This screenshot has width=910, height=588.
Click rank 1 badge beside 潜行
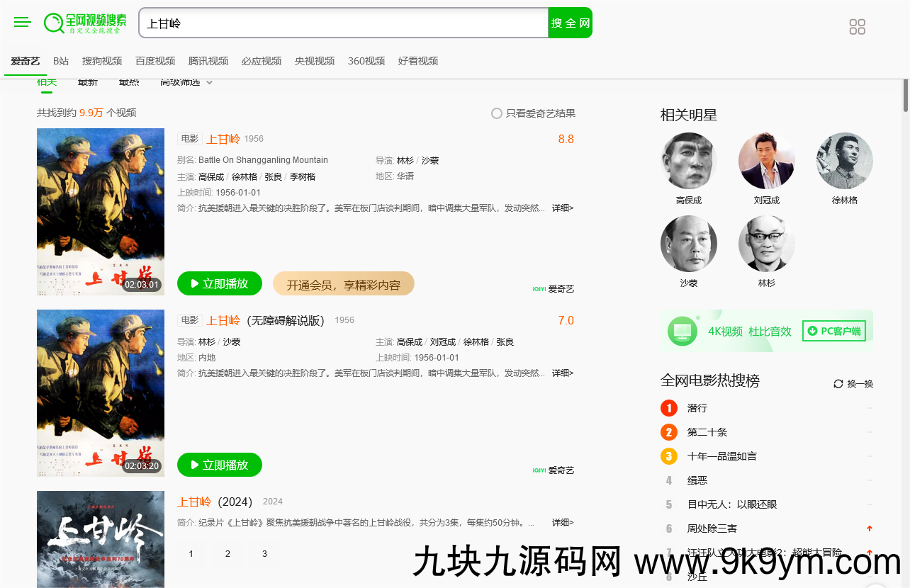point(669,408)
